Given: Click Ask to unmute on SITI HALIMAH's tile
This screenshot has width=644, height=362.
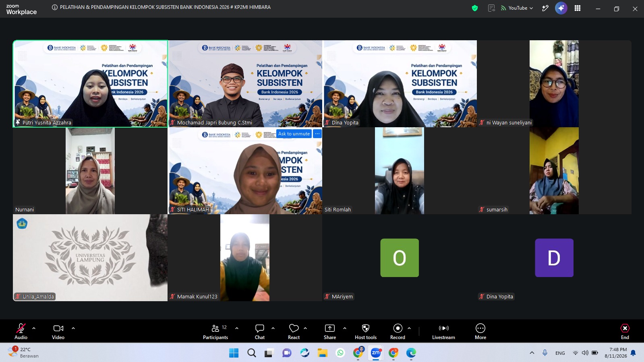Looking at the screenshot, I should pos(294,134).
